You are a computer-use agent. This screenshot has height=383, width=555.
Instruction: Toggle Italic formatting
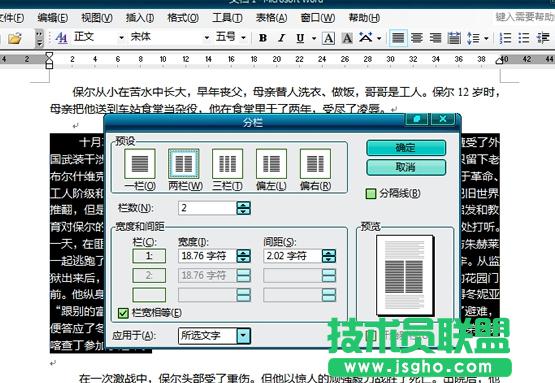(281, 38)
